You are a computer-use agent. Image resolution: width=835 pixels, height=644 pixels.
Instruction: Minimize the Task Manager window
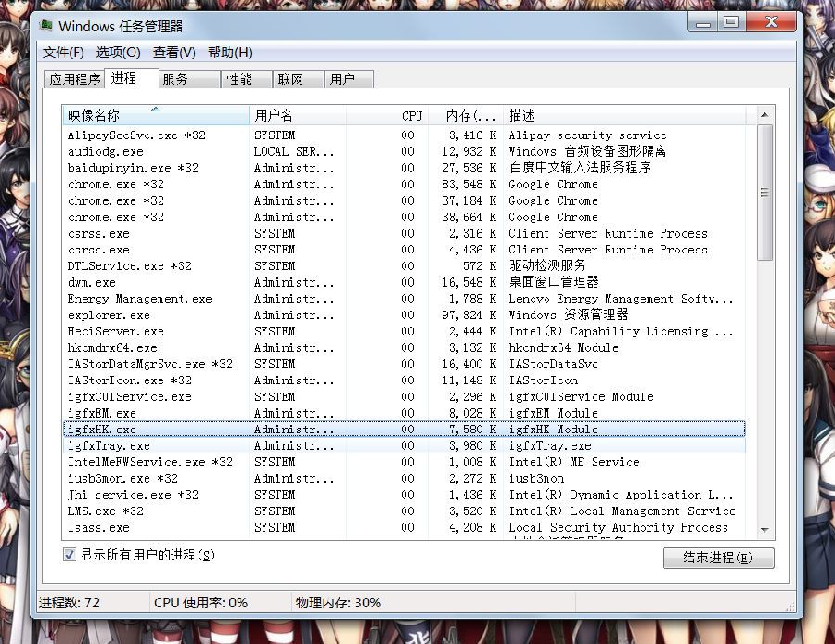coord(703,22)
